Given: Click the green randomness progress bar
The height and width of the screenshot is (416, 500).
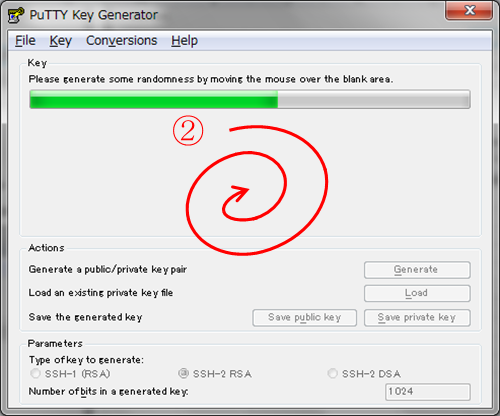Looking at the screenshot, I should click(154, 99).
